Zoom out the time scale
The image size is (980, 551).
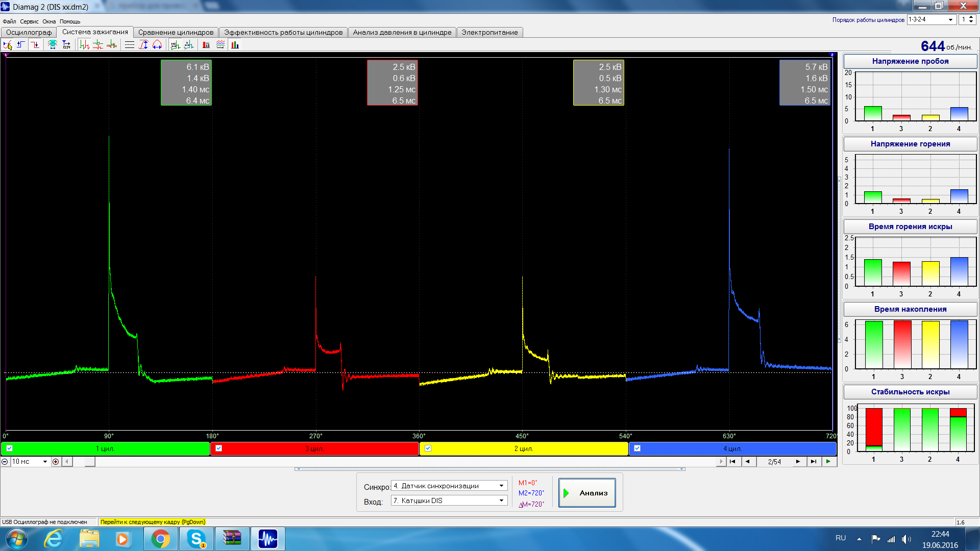tap(5, 462)
